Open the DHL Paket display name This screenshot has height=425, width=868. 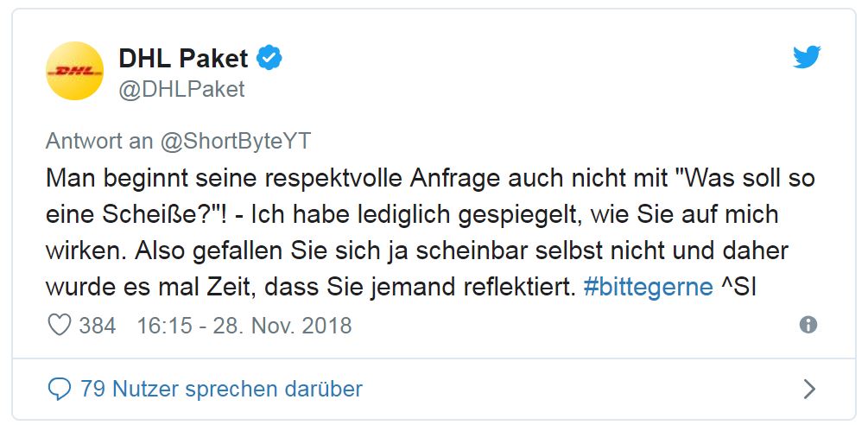182,59
